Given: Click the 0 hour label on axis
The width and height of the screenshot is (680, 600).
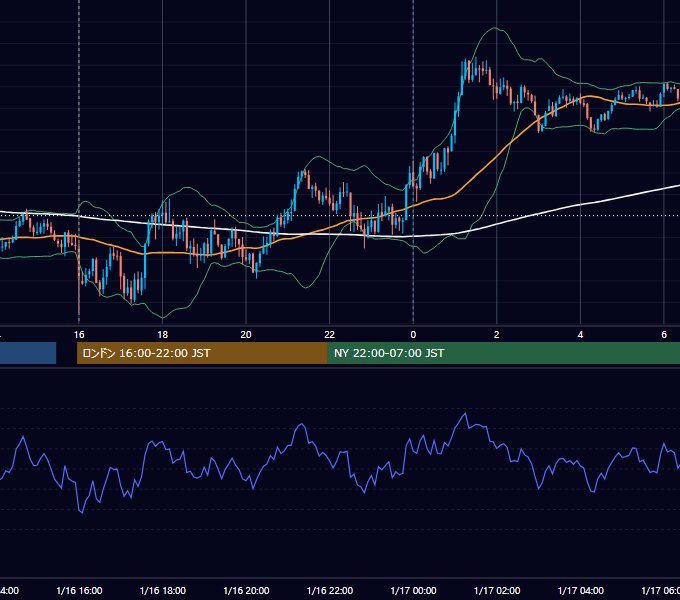Looking at the screenshot, I should click(x=413, y=335).
